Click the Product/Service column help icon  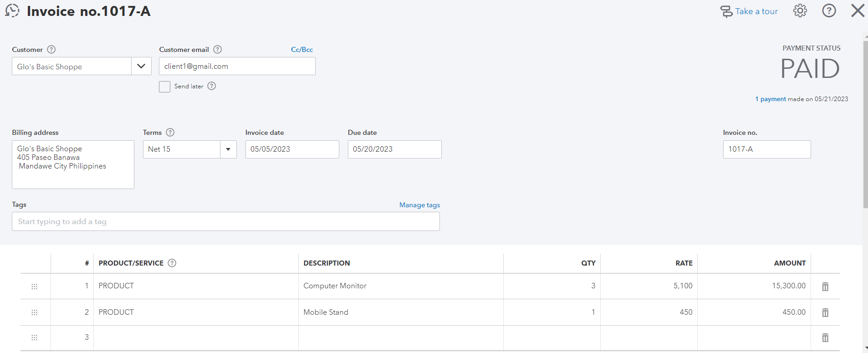(172, 263)
